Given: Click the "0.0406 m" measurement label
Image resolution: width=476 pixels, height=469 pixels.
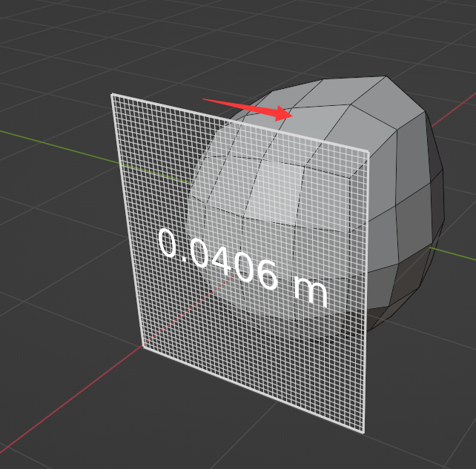Looking at the screenshot, I should click(x=243, y=267).
